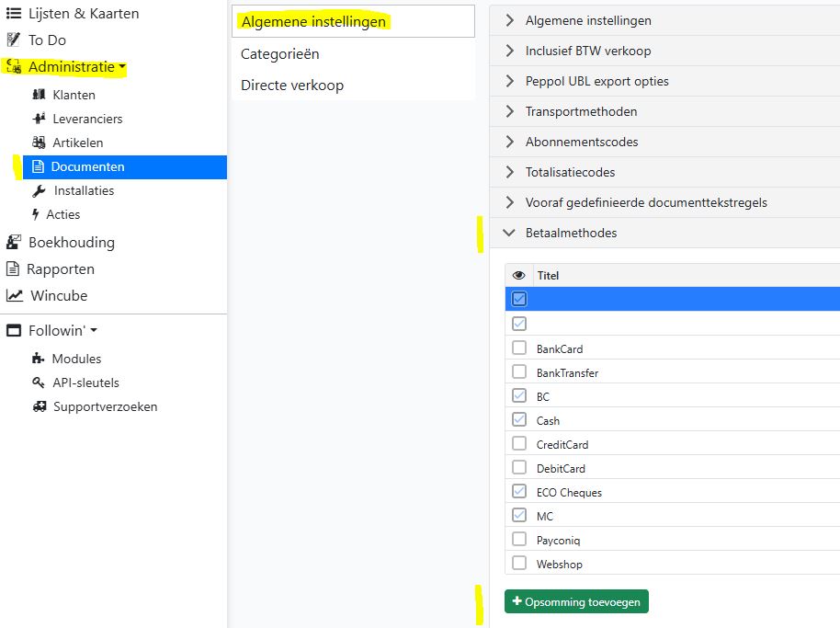Click the To Do pencil icon
Viewport: 840px width, 628px height.
tap(14, 40)
